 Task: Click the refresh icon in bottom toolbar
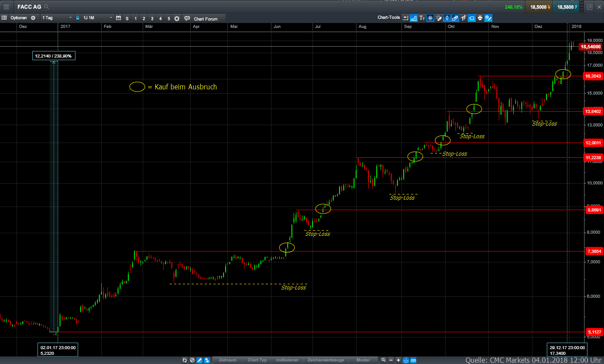(185, 360)
